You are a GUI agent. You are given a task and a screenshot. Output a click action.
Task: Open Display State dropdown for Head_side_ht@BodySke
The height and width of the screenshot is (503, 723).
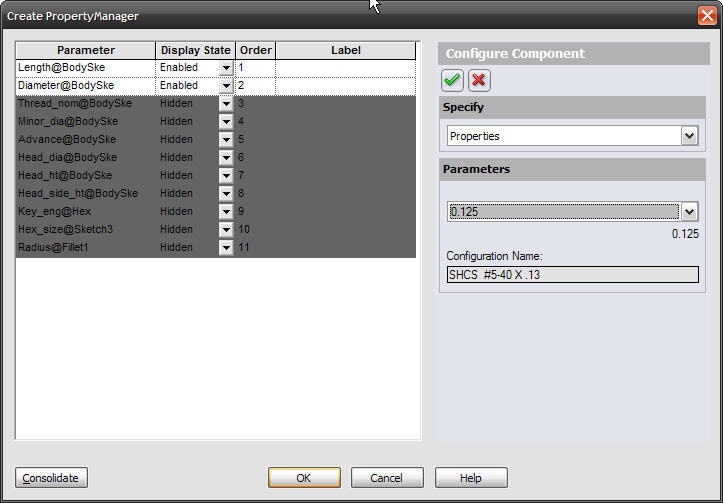pos(226,194)
